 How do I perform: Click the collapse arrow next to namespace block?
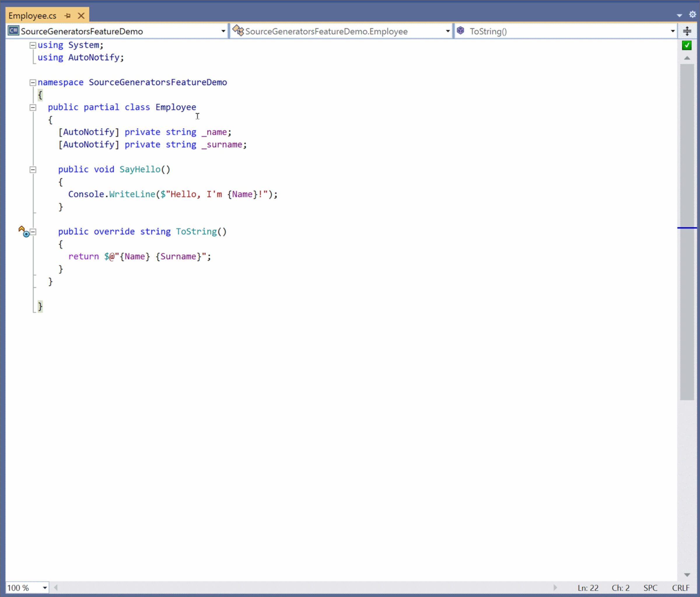click(33, 82)
